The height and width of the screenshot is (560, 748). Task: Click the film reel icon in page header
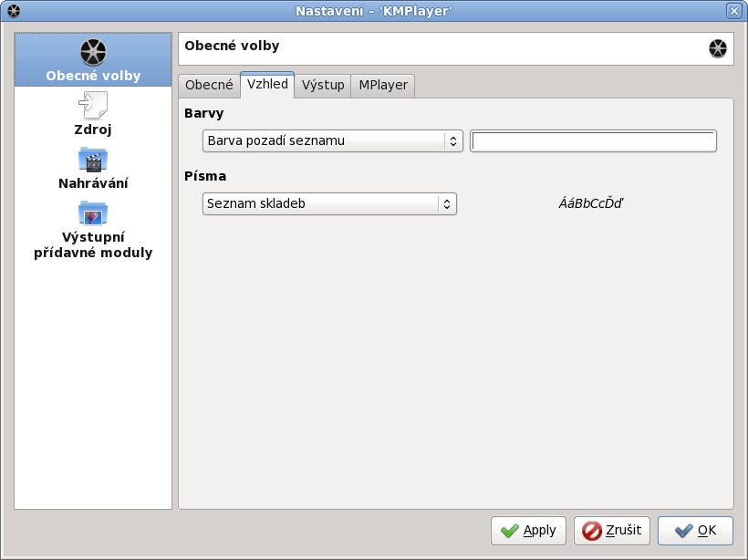click(x=718, y=49)
